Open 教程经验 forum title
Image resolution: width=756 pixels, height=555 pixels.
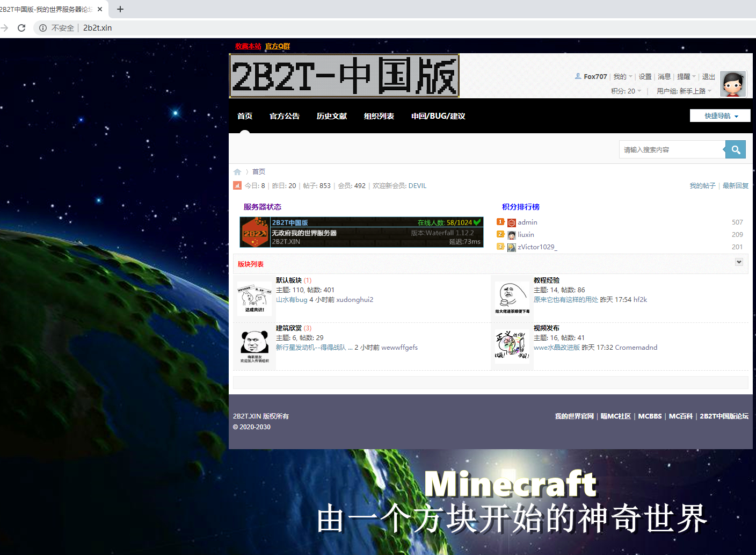(x=547, y=280)
